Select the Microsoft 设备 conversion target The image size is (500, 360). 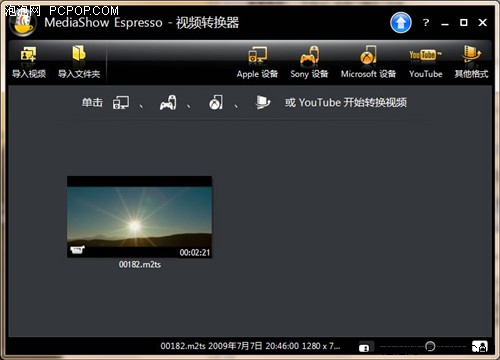(368, 63)
